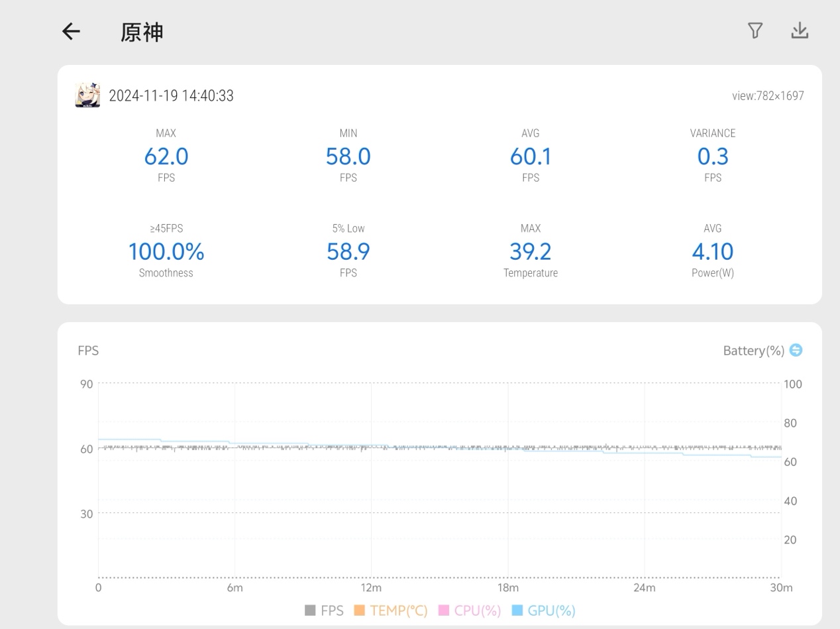Viewport: 840px width, 629px height.
Task: Select the MAX 62.0 FPS stat
Action: (166, 156)
